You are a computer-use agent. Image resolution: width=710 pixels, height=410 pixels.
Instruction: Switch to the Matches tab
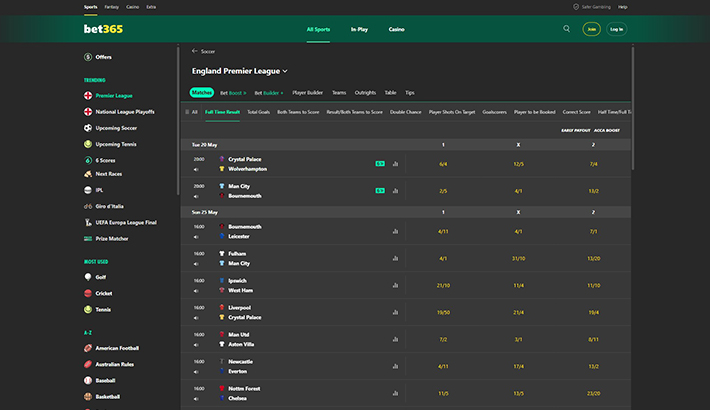tap(201, 92)
